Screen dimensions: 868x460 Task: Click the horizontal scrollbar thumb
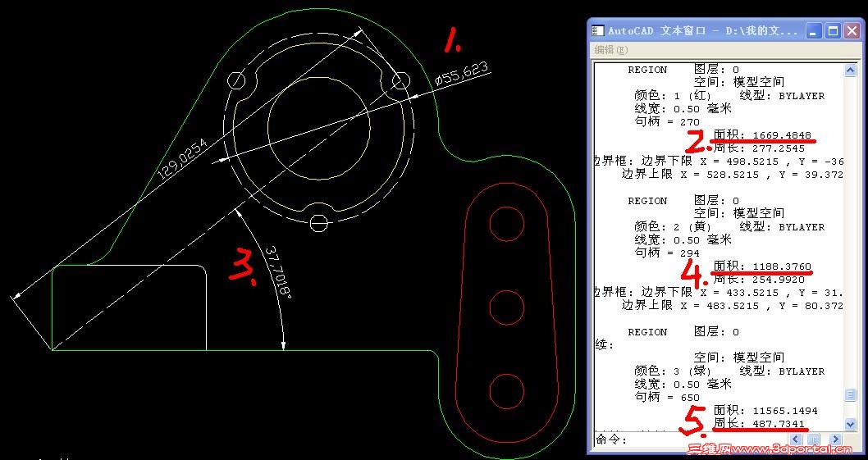pos(812,439)
